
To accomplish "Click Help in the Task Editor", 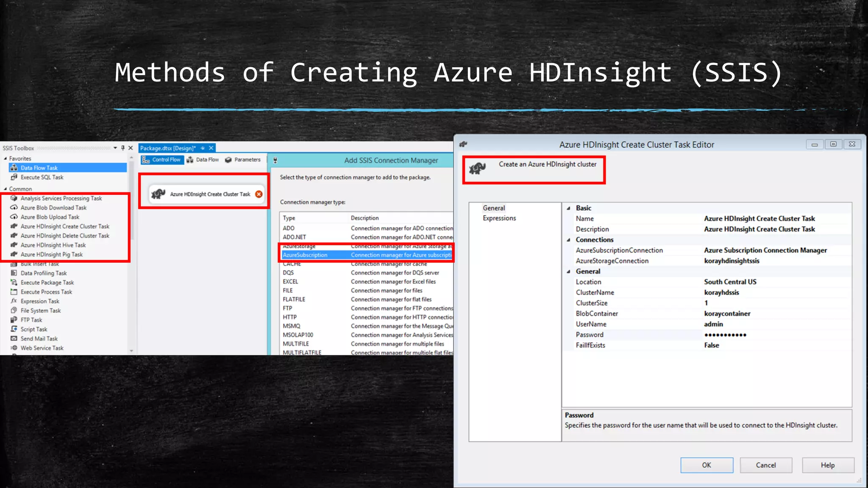I will pyautogui.click(x=828, y=465).
